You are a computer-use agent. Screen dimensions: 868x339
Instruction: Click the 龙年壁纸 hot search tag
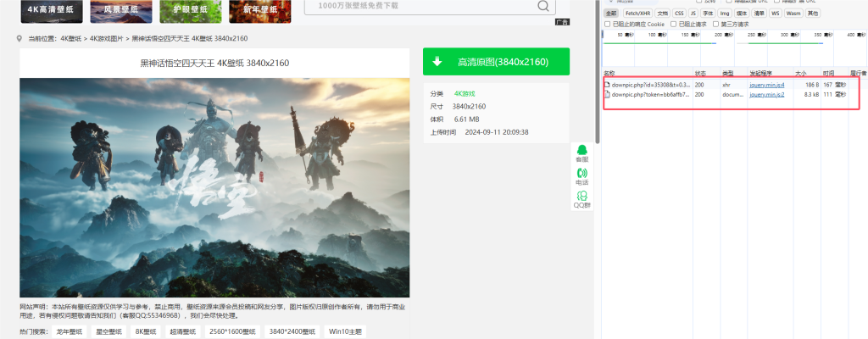click(70, 332)
